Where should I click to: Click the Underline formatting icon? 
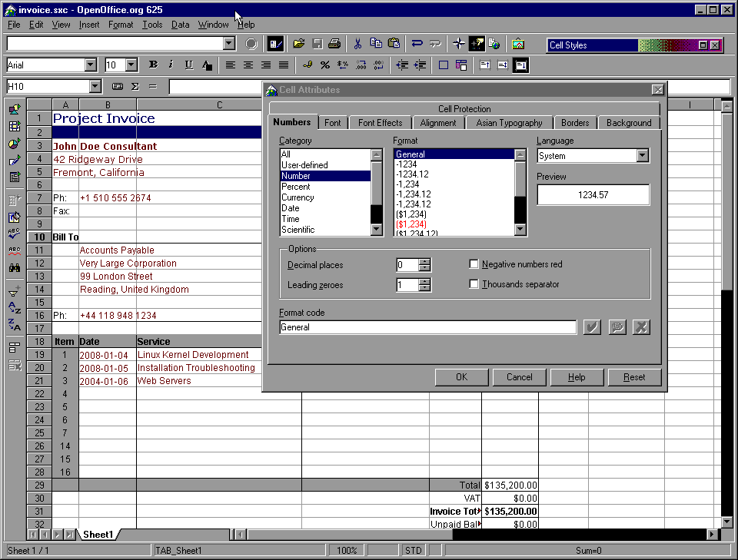coord(189,65)
